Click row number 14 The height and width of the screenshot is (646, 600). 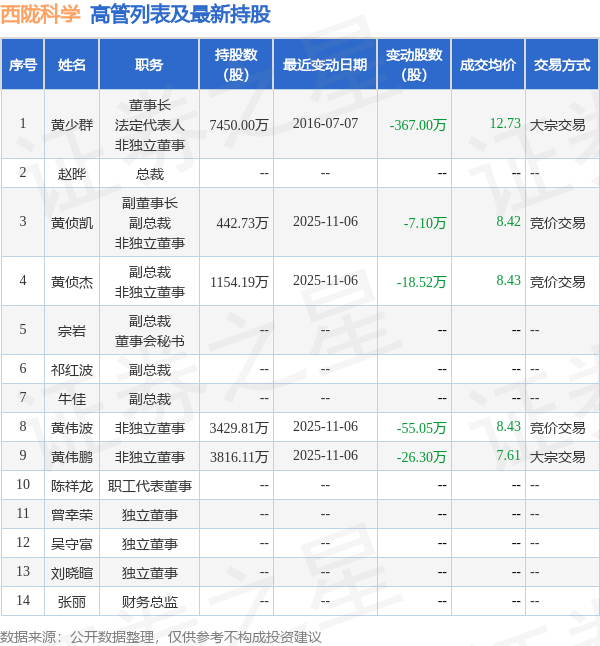pos(23,600)
